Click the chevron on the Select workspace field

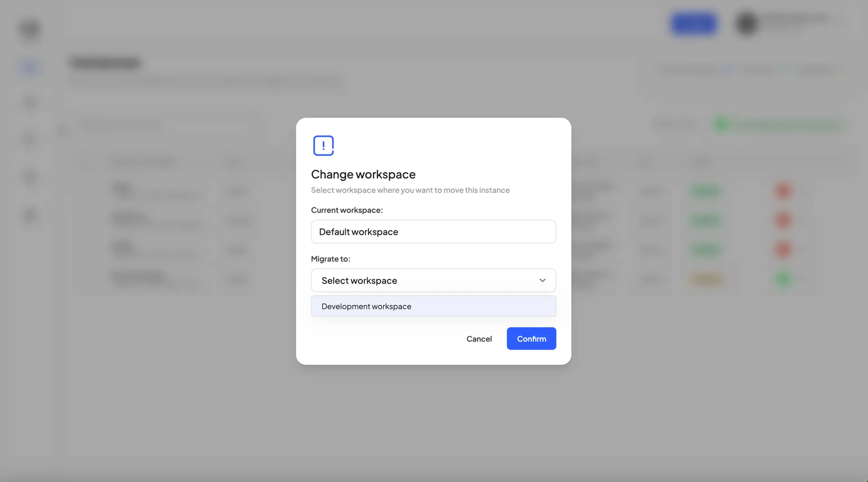tap(542, 280)
